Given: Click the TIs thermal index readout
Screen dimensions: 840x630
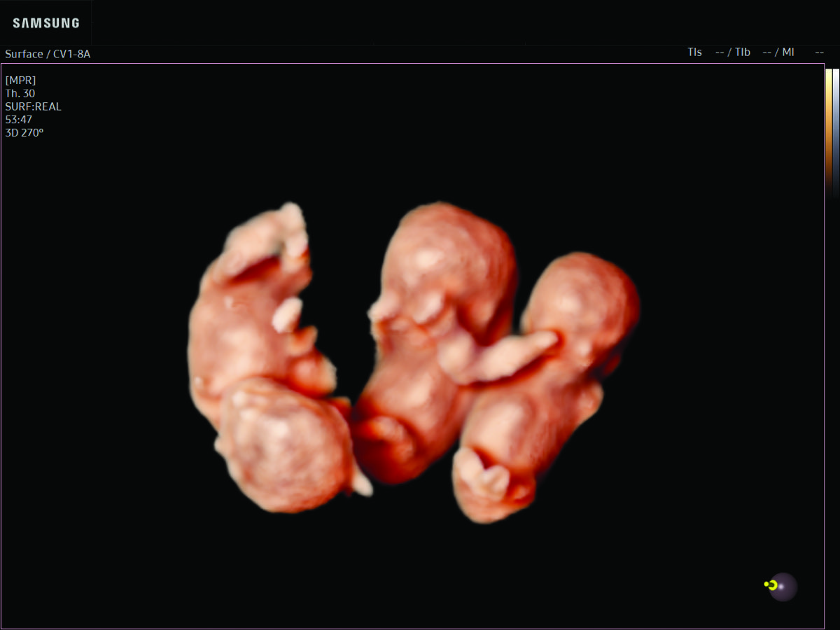Looking at the screenshot, I should (x=694, y=52).
